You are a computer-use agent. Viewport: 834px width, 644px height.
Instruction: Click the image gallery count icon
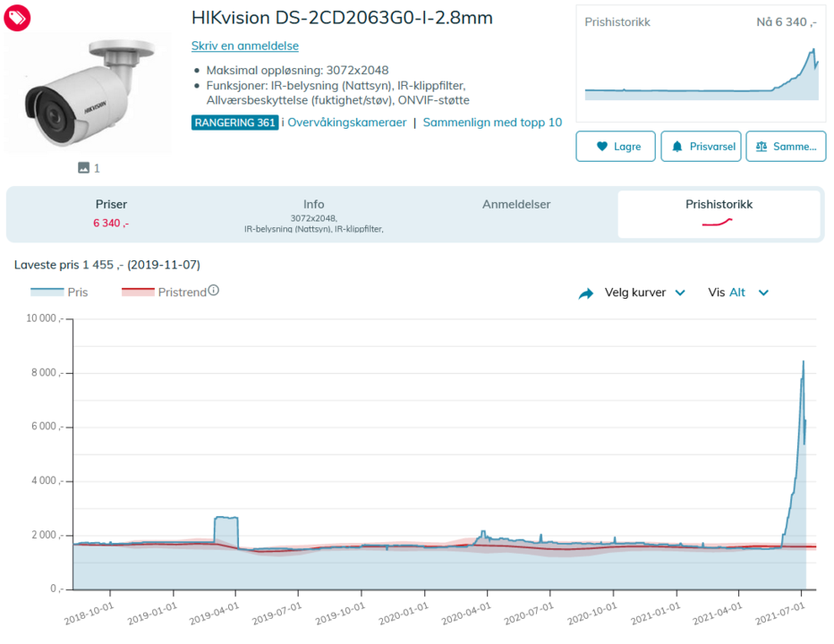(x=83, y=167)
